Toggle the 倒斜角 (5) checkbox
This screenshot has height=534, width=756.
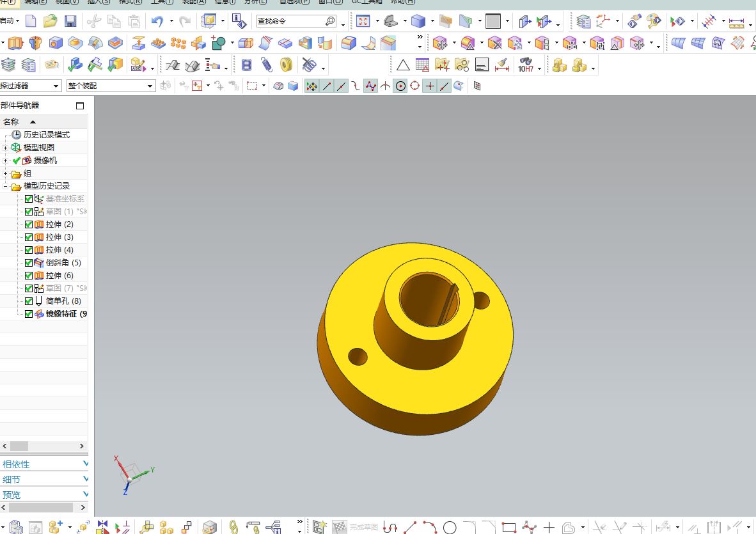pyautogui.click(x=28, y=263)
